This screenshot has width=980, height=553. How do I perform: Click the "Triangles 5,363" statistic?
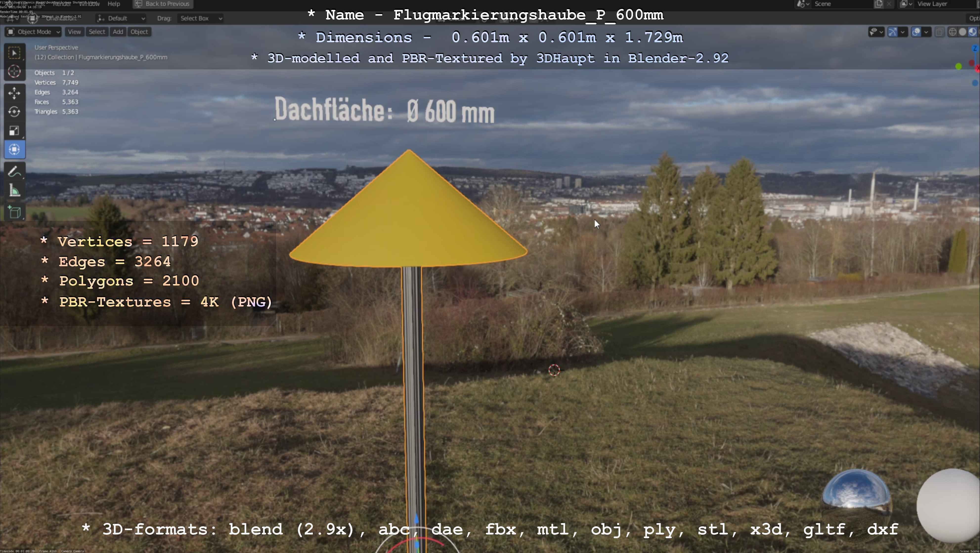click(x=56, y=112)
